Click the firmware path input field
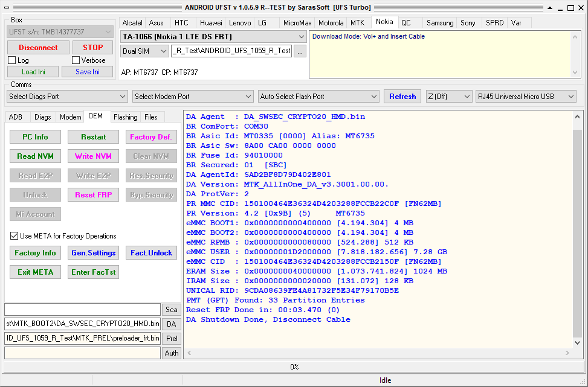The width and height of the screenshot is (588, 387). click(x=231, y=51)
